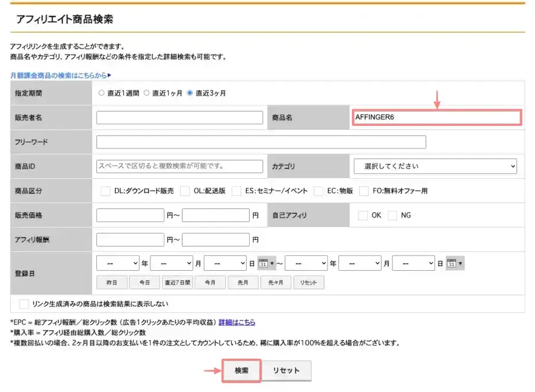Click the 検索 search button

(241, 369)
